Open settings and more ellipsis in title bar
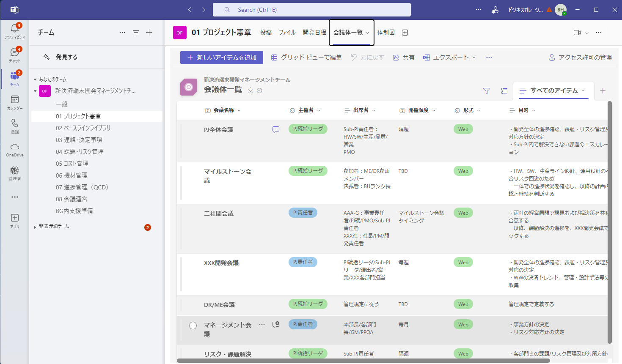The width and height of the screenshot is (622, 364). [479, 9]
